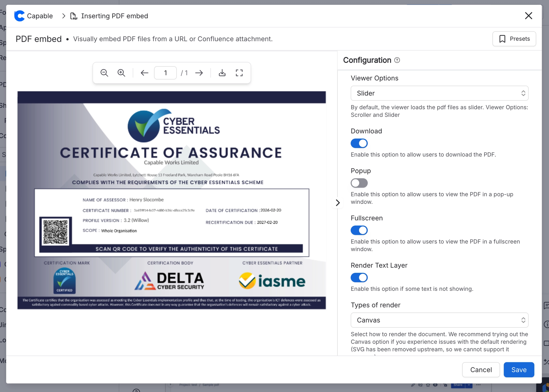Enable the Popup toggle
Screen dimensions: 549x392
point(359,183)
